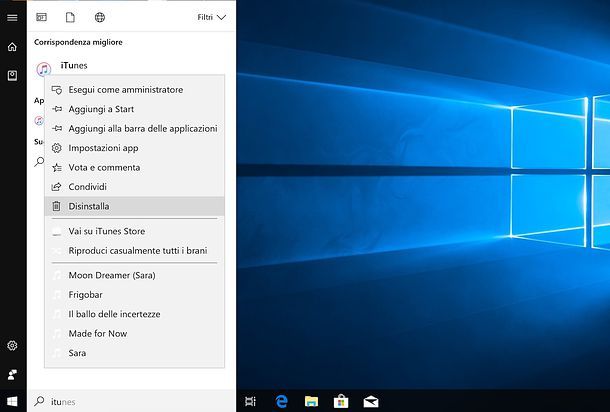Open Impostazioni app entry
This screenshot has height=412, width=610.
point(134,148)
